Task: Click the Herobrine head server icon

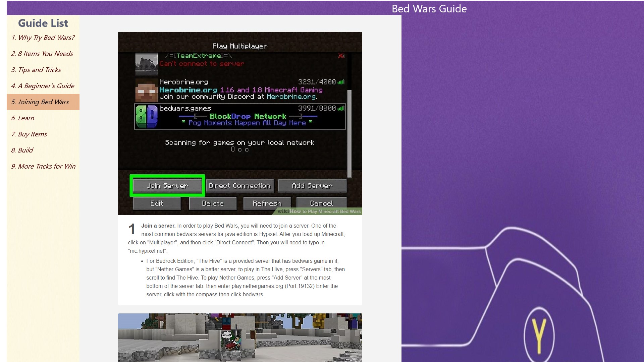Action: tap(146, 90)
